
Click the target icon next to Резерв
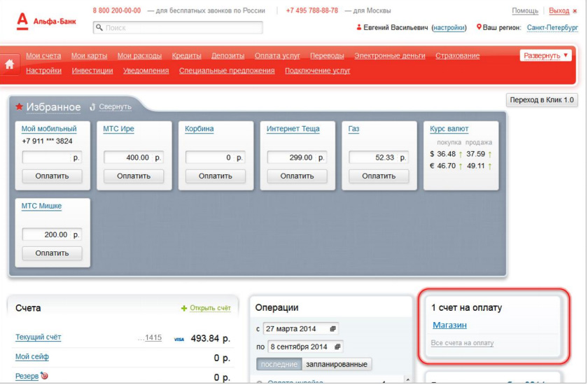[x=44, y=375]
